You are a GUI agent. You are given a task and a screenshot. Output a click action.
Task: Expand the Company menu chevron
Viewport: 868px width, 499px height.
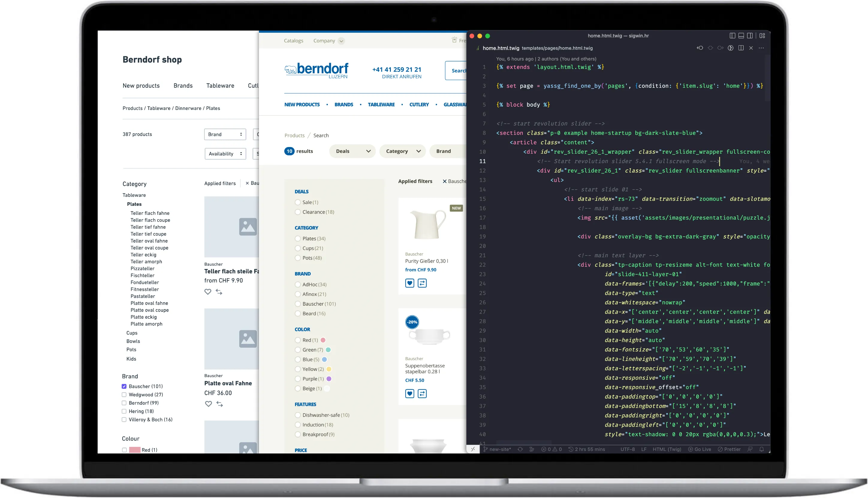click(x=341, y=41)
